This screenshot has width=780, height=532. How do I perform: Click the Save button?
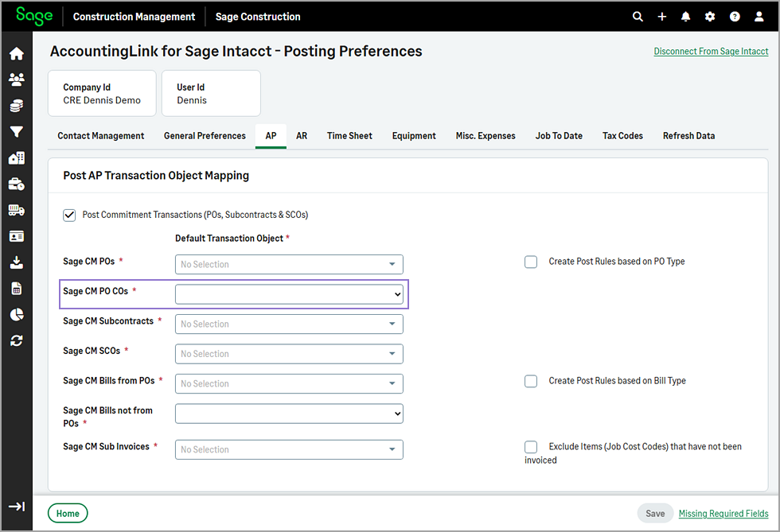point(655,514)
